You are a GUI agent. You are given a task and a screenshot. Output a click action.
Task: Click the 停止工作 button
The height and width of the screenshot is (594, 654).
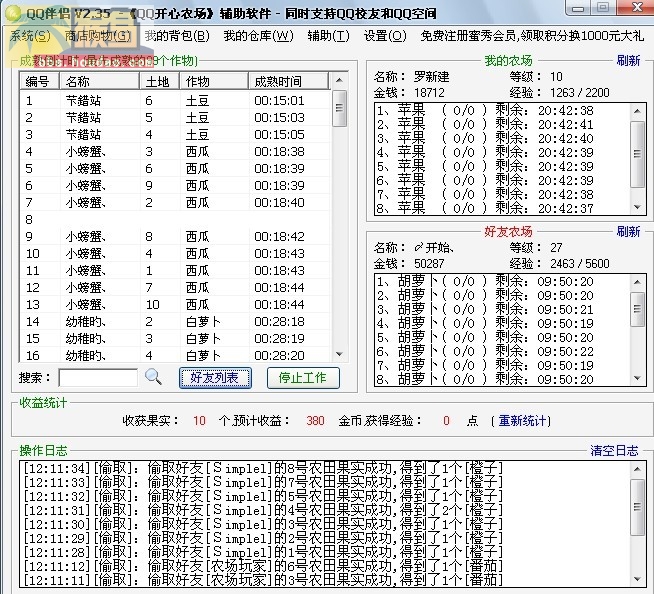pos(303,378)
